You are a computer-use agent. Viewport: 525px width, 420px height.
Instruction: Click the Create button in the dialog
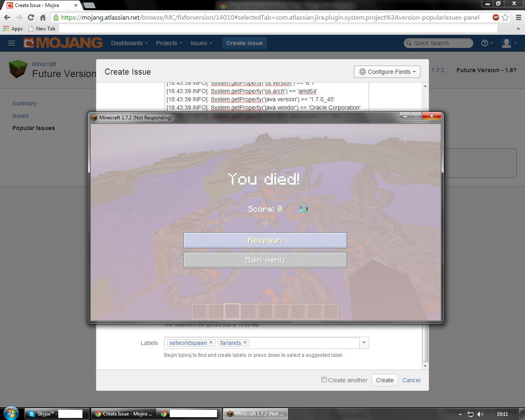pyautogui.click(x=385, y=380)
